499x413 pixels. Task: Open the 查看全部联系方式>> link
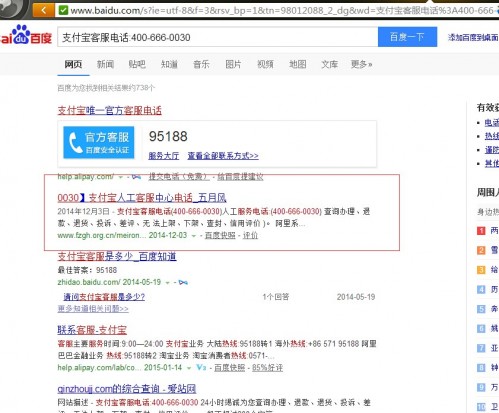223,156
